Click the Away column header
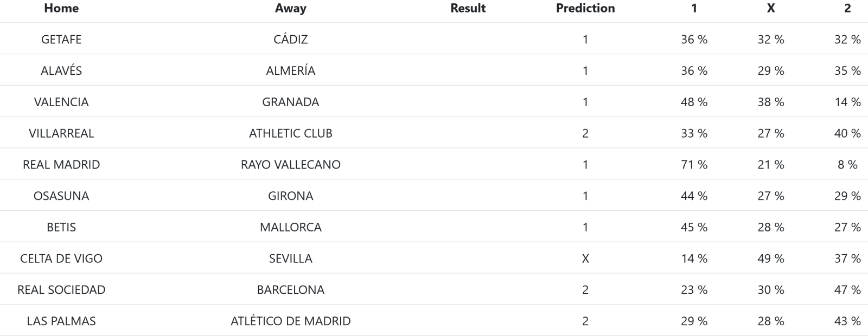Image resolution: width=868 pixels, height=336 pixels. pos(290,8)
